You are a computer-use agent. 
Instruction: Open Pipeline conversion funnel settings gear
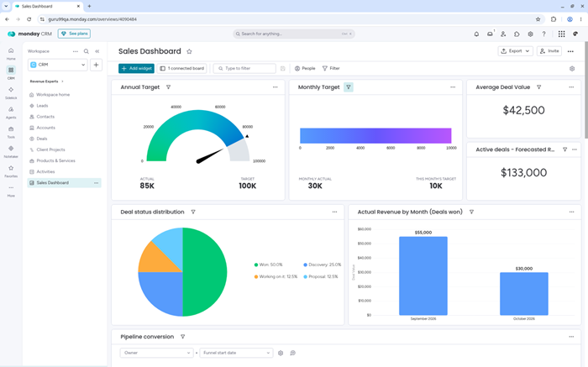281,353
